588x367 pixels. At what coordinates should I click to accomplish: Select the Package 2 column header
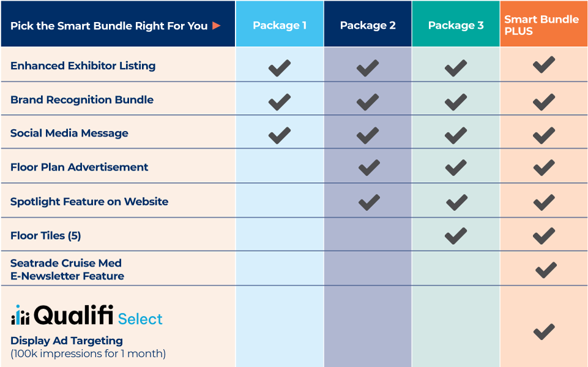[368, 24]
